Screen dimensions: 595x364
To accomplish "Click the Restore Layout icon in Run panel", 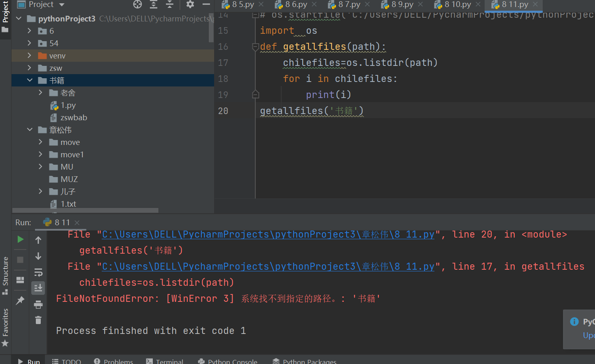I will (x=20, y=280).
